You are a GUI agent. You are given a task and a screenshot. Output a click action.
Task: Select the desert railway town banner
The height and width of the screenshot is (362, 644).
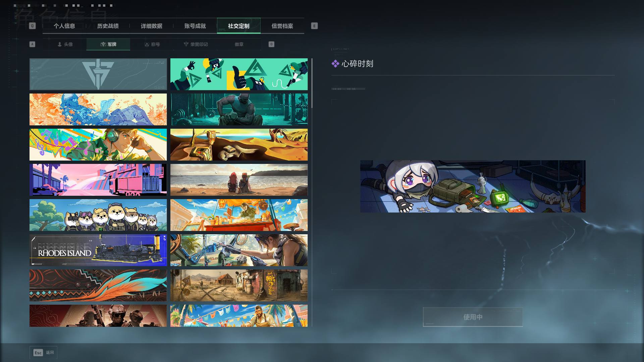click(x=239, y=286)
